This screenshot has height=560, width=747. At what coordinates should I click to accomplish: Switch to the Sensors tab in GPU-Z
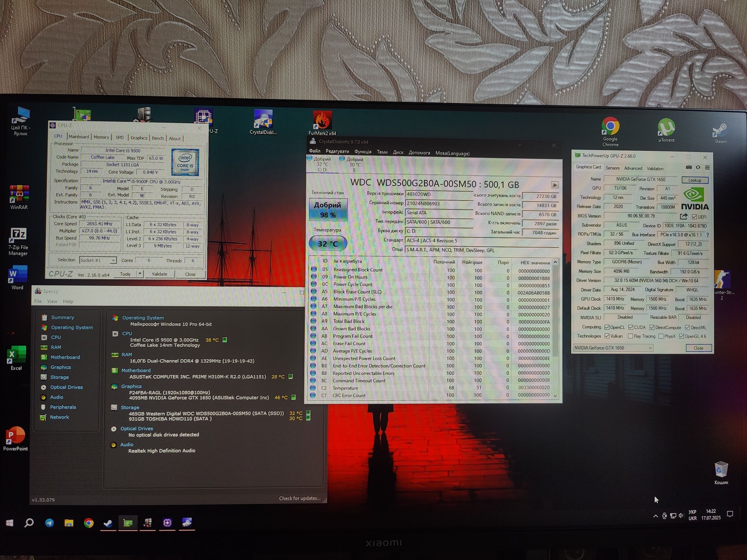pos(613,168)
